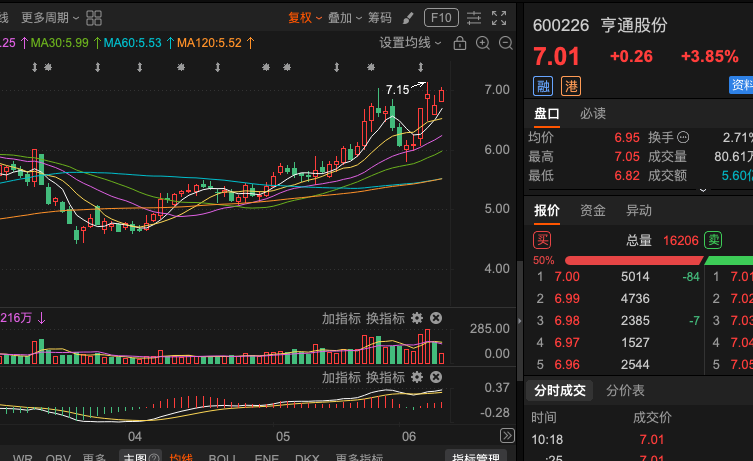Viewport: 753px width, 461px height.
Task: Toggle fullscreen chart view
Action: tap(499, 18)
